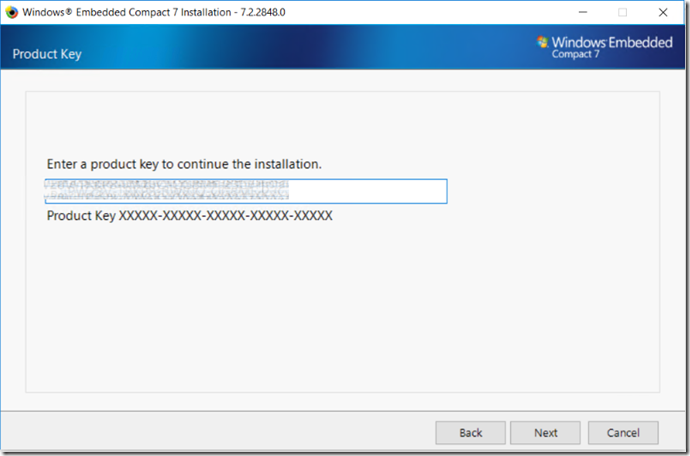The height and width of the screenshot is (456, 690).
Task: Click 'Enter a product key to continue' text
Action: [x=184, y=164]
